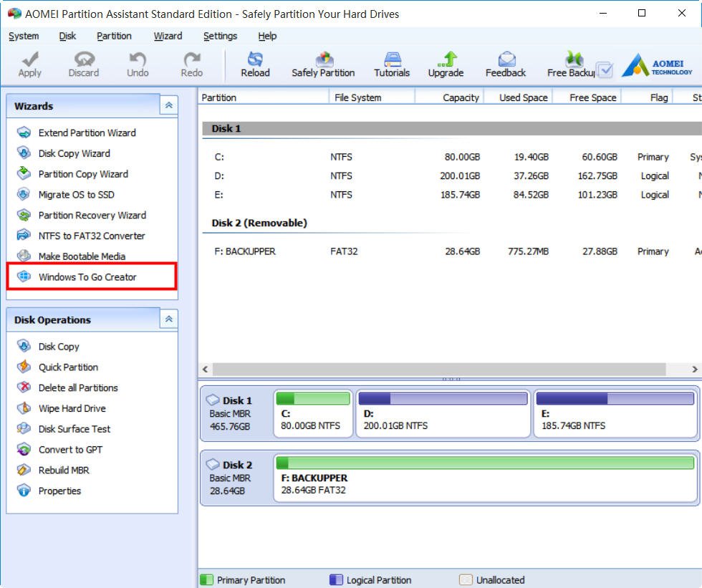
Task: Select the C: 80.00GB NTFS partition block
Action: (313, 413)
